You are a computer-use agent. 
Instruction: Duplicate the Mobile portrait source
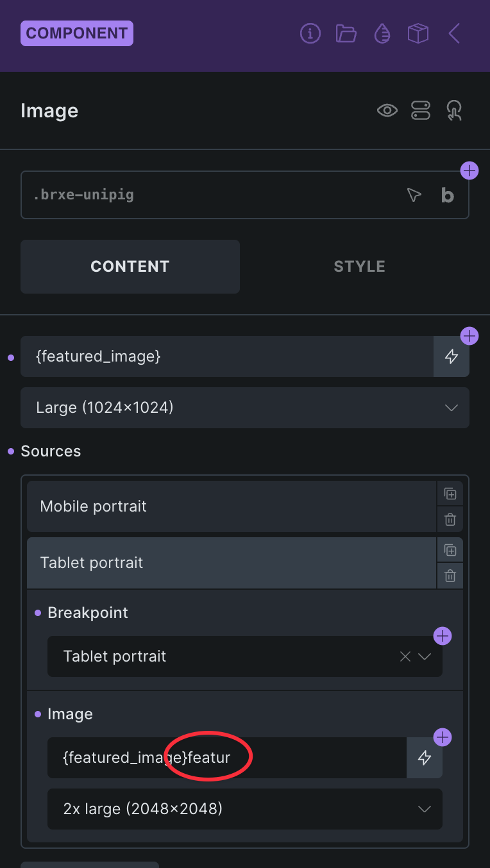tap(450, 494)
